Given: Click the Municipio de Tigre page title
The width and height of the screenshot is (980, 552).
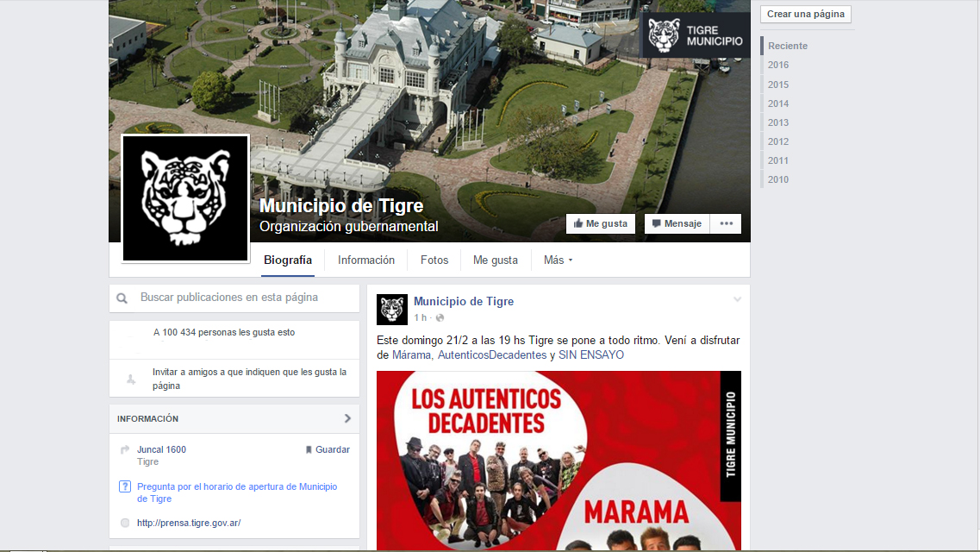Looking at the screenshot, I should [x=341, y=205].
